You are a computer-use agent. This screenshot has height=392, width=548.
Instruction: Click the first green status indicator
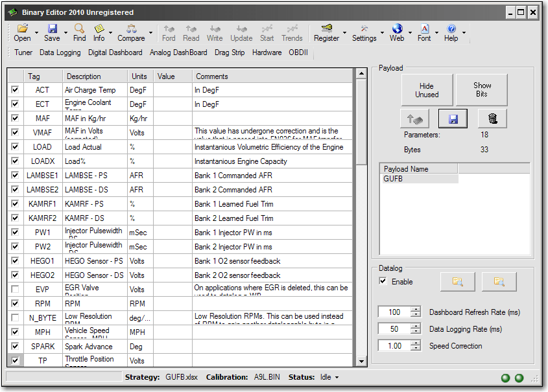505,378
